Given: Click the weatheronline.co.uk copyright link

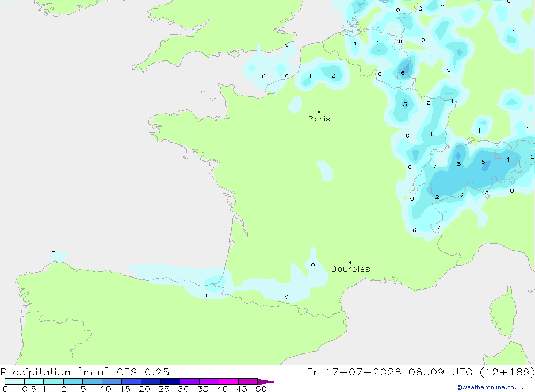Looking at the screenshot, I should tap(490, 387).
